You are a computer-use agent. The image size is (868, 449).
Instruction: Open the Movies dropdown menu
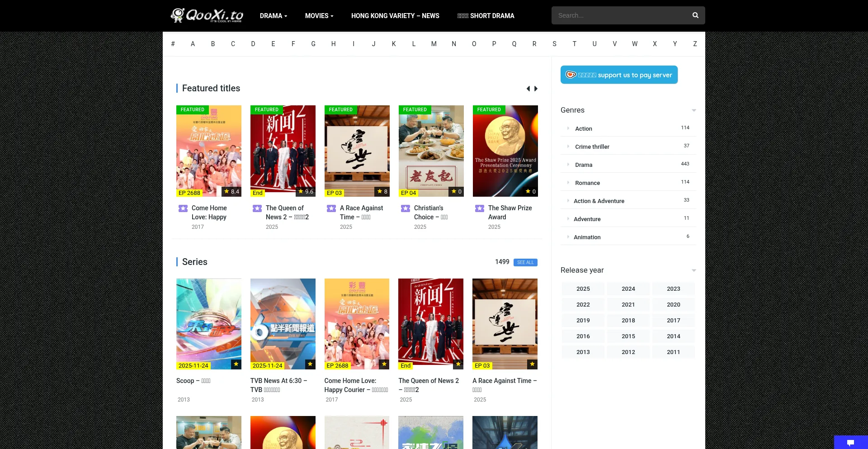pyautogui.click(x=319, y=16)
